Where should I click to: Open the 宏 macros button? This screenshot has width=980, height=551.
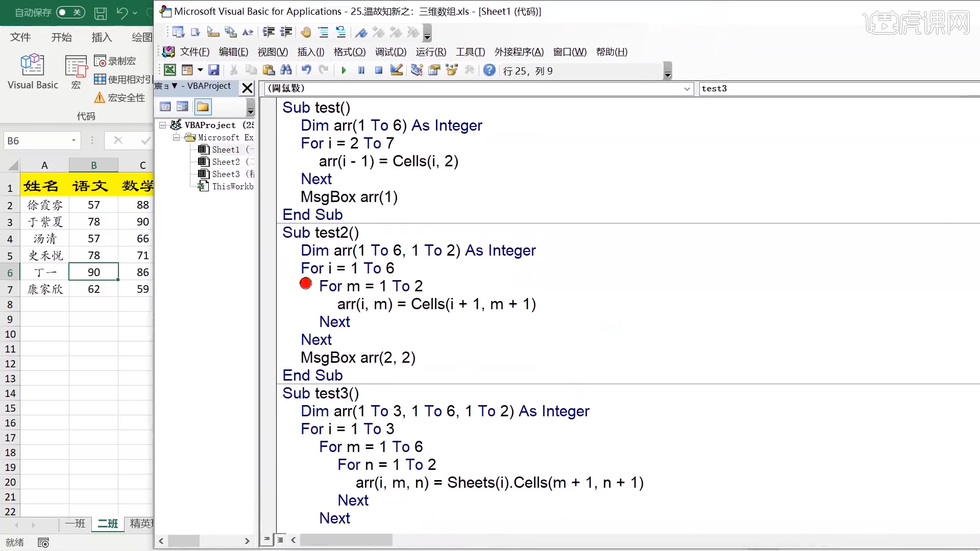[76, 71]
